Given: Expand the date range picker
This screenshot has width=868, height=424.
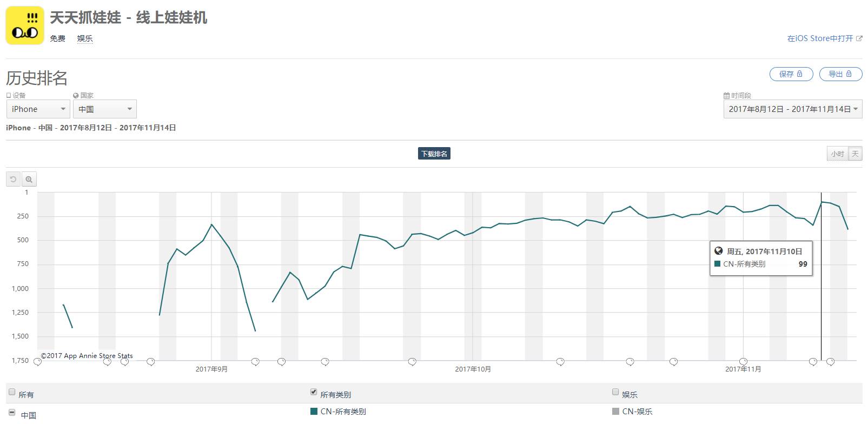Looking at the screenshot, I should tap(792, 109).
